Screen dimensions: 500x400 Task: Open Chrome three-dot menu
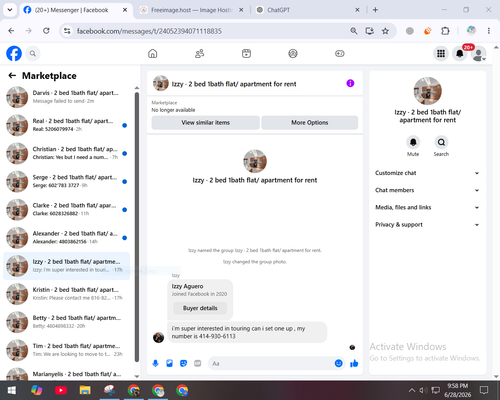coord(489,31)
